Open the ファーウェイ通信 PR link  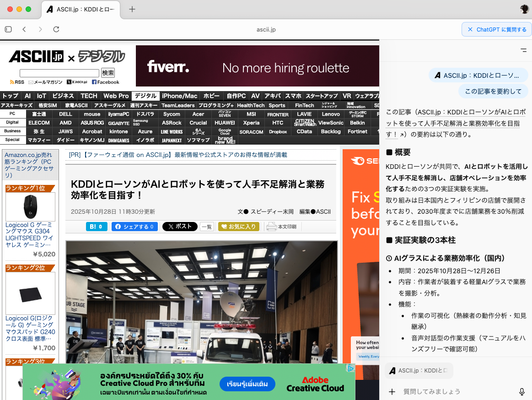tap(178, 155)
